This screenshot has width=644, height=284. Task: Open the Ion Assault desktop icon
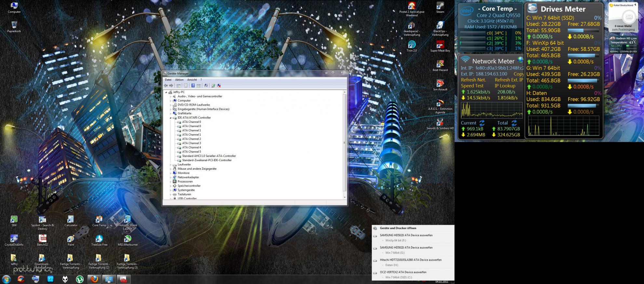tap(440, 85)
